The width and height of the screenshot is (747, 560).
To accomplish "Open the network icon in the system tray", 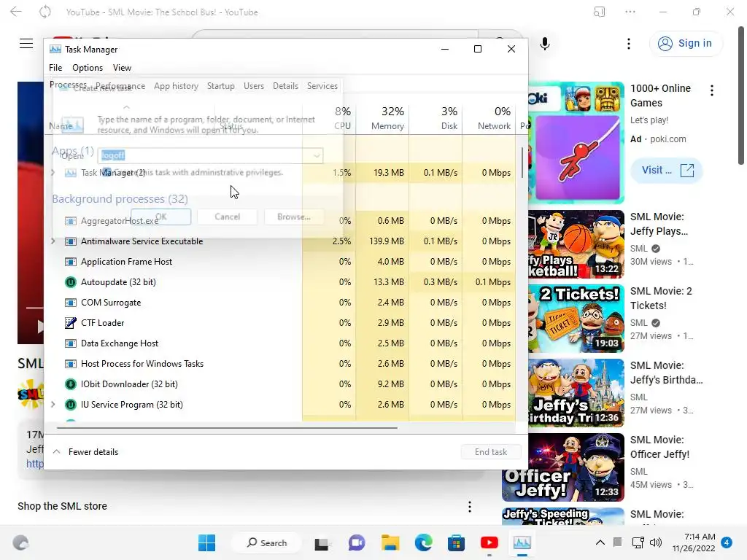I will [x=638, y=542].
